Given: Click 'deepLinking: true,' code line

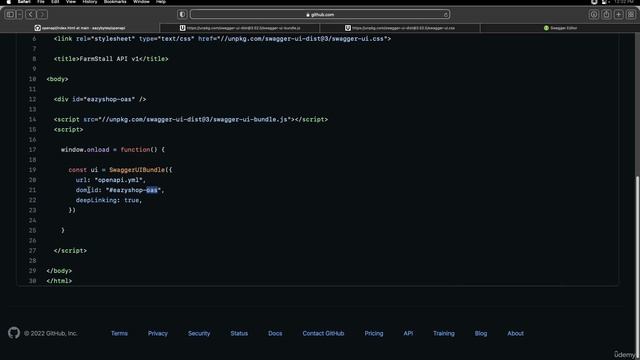Looking at the screenshot, I should pyautogui.click(x=109, y=200).
